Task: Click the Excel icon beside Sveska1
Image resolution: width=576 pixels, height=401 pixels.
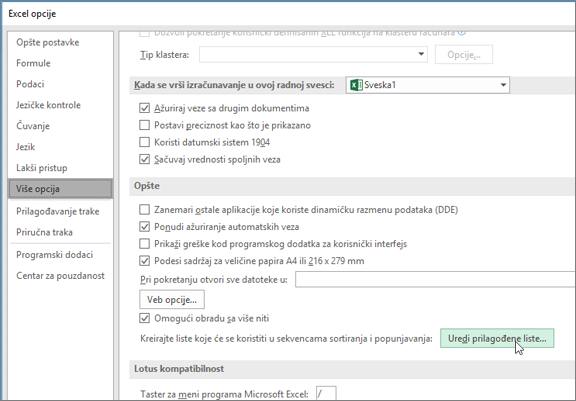Action: click(x=356, y=85)
